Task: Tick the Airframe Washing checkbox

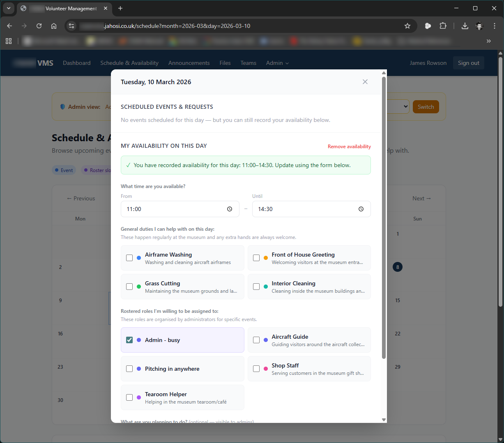Action: tap(129, 258)
